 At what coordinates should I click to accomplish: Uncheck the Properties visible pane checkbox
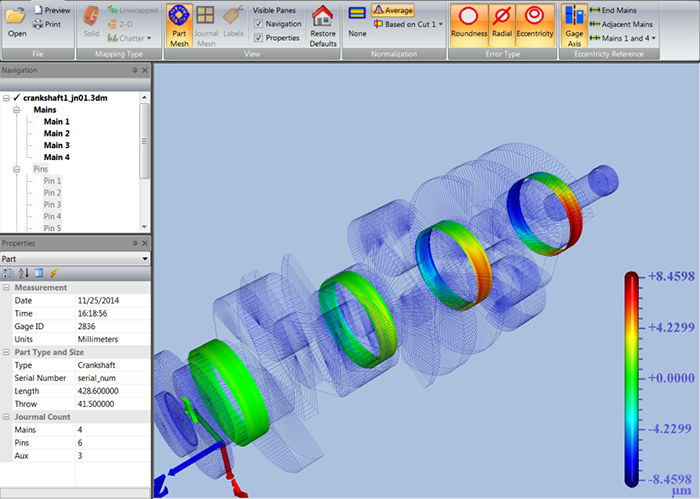258,37
